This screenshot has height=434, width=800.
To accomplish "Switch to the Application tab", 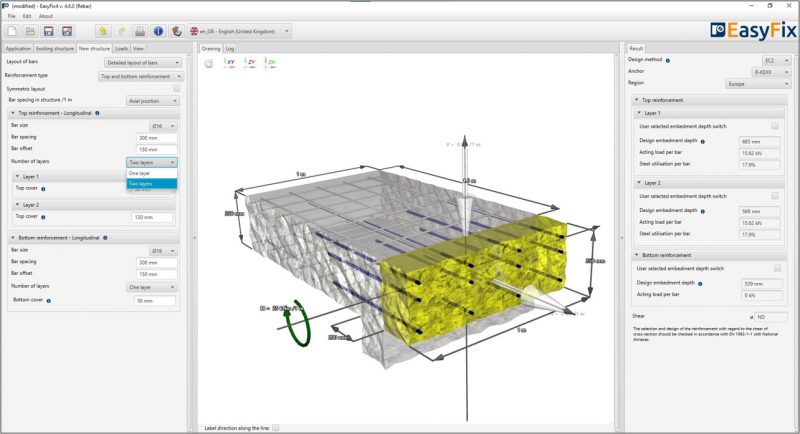I will [x=18, y=48].
